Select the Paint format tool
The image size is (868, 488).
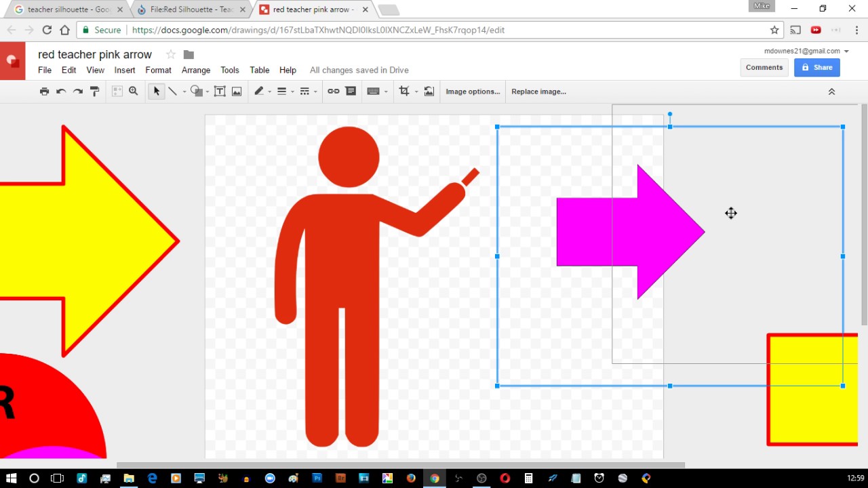click(x=94, y=91)
